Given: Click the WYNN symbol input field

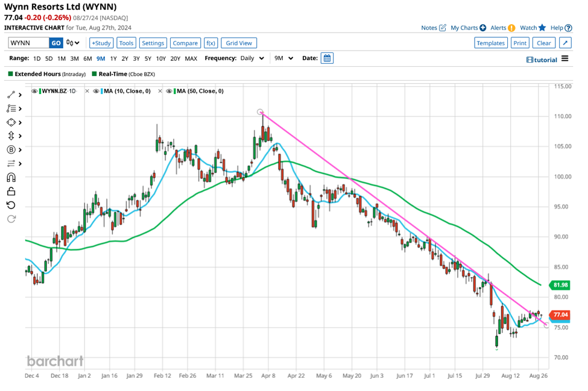Looking at the screenshot, I should pos(28,43).
